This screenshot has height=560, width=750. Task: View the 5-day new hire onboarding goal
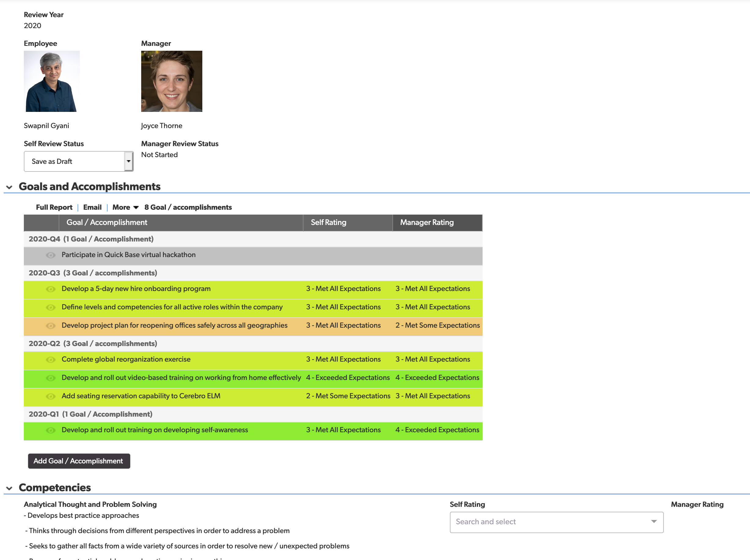pos(50,289)
